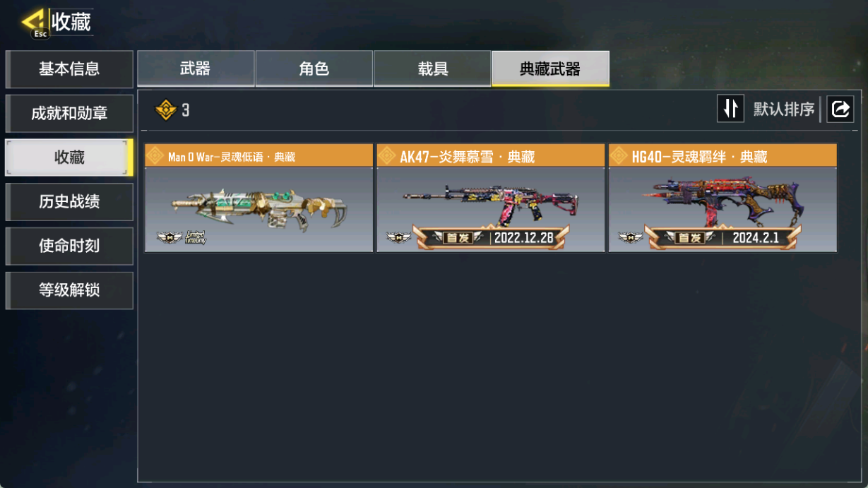The width and height of the screenshot is (868, 488).
Task: Go to 成就和勋章 section
Action: click(x=69, y=114)
